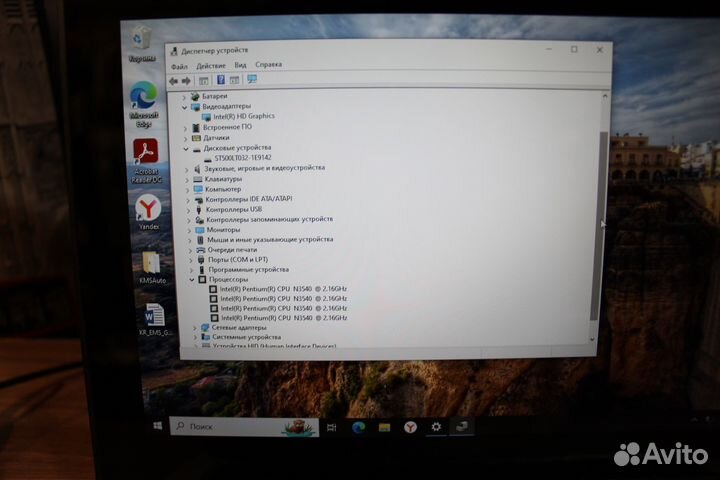Maximize the Диспетчер устройств window
Screen dimensions: 720x480
(x=574, y=50)
